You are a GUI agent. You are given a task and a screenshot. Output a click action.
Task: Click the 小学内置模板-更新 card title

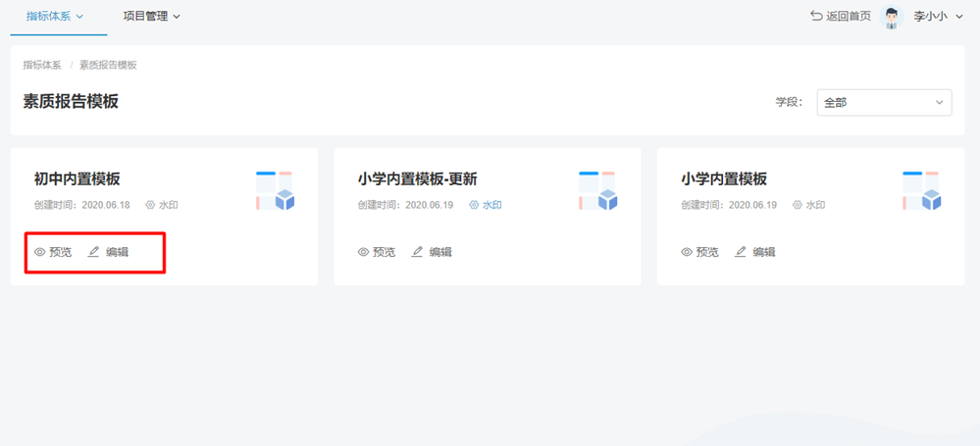418,179
